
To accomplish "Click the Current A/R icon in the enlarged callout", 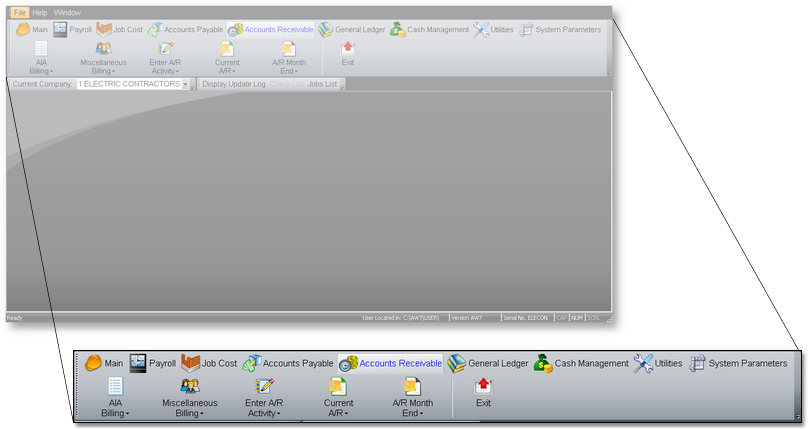I will pos(338,386).
